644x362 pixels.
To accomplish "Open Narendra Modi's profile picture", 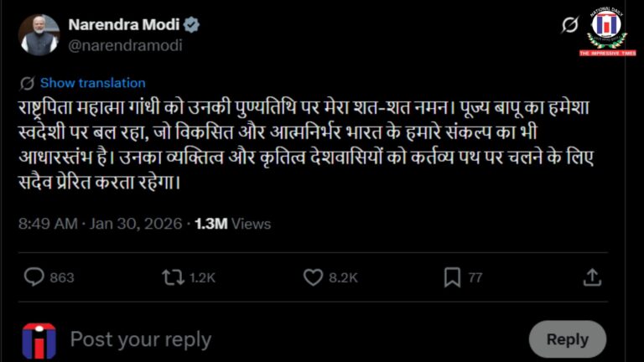I will (x=39, y=34).
